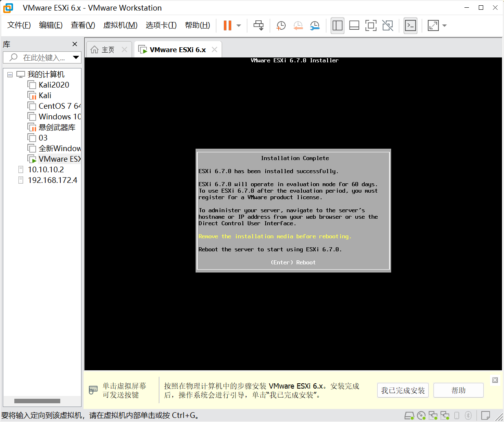Click the pause virtual machine icon

click(x=227, y=25)
